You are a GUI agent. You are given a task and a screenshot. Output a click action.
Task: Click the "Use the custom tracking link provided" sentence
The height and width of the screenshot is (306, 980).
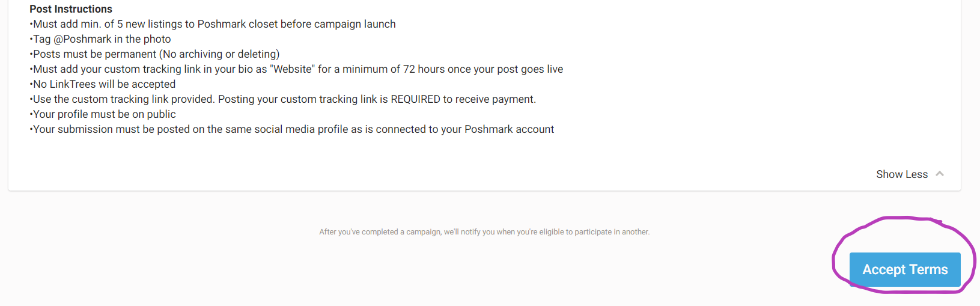click(282, 99)
